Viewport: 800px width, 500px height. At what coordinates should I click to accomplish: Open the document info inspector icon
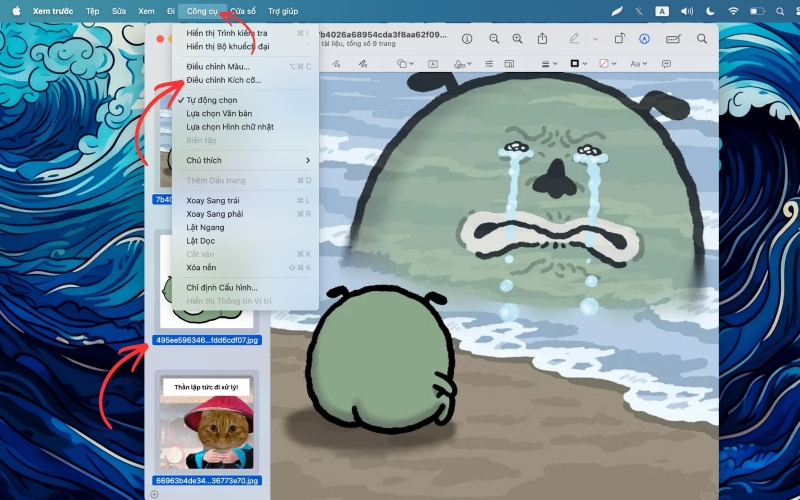(467, 39)
